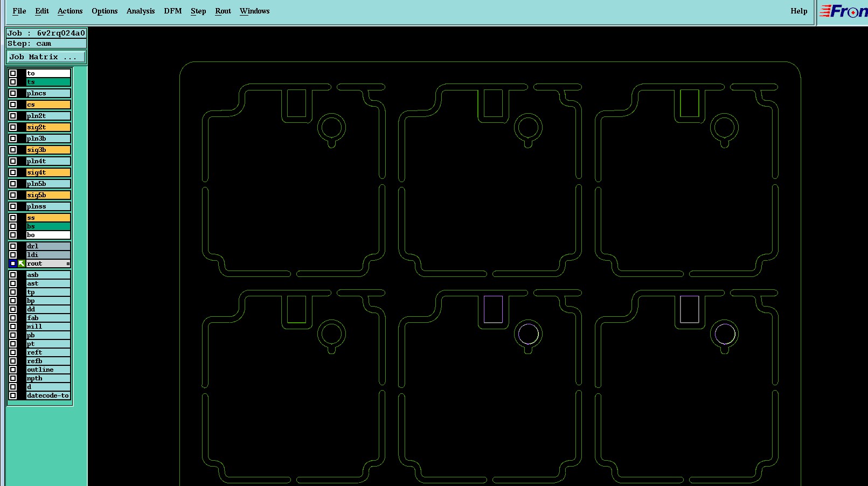Open the Job Matrix ... button
Screen dimensions: 868x486
pos(46,57)
